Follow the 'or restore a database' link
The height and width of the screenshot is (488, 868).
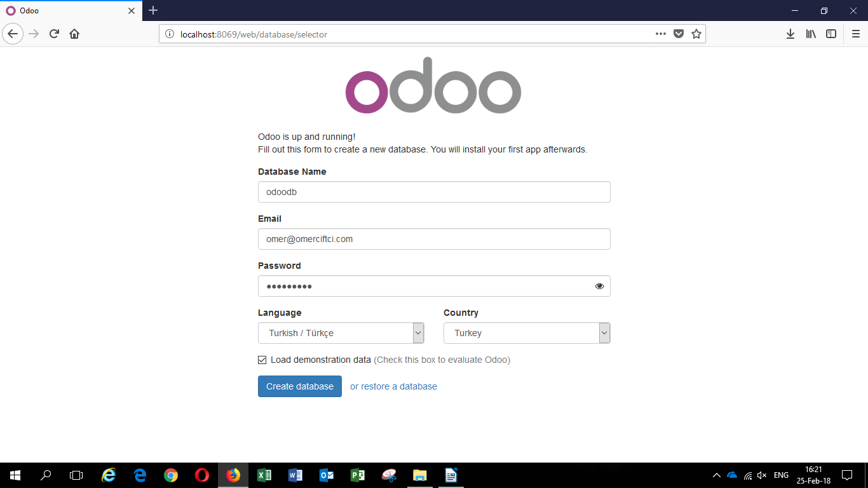393,386
